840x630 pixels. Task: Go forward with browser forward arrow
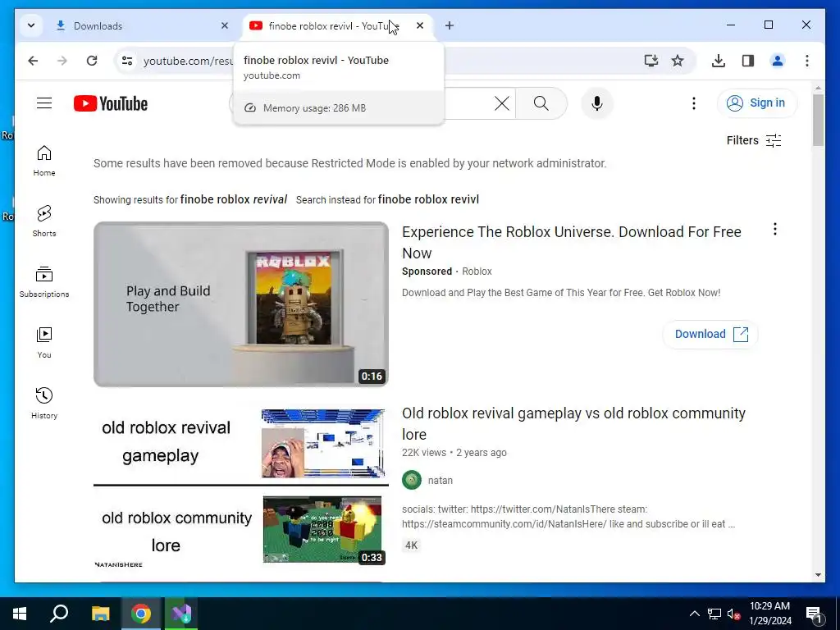point(62,61)
